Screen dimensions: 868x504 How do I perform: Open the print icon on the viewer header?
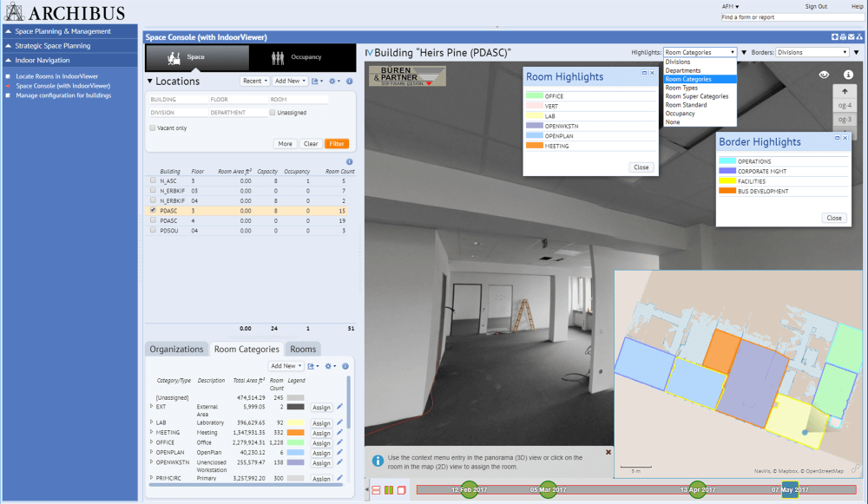coord(843,36)
